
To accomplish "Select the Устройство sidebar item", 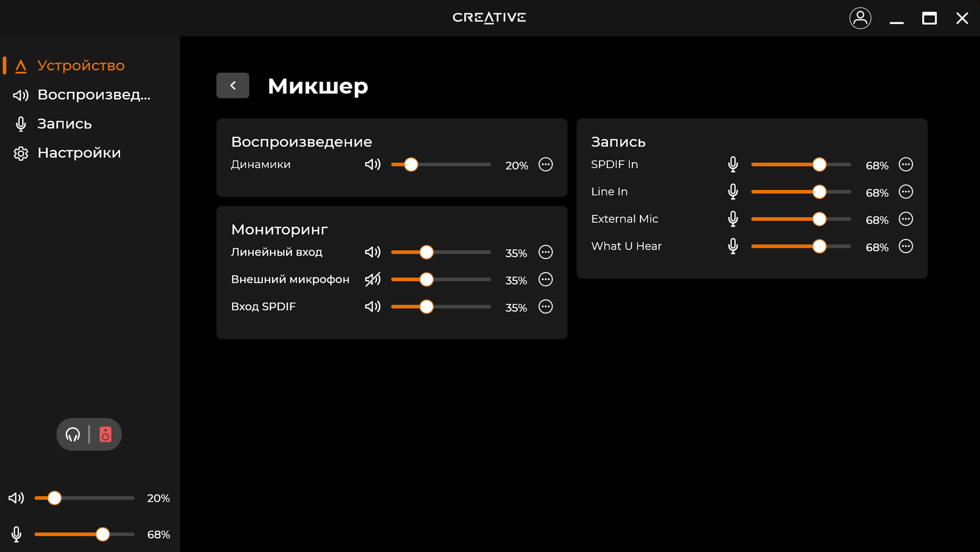I will [81, 66].
